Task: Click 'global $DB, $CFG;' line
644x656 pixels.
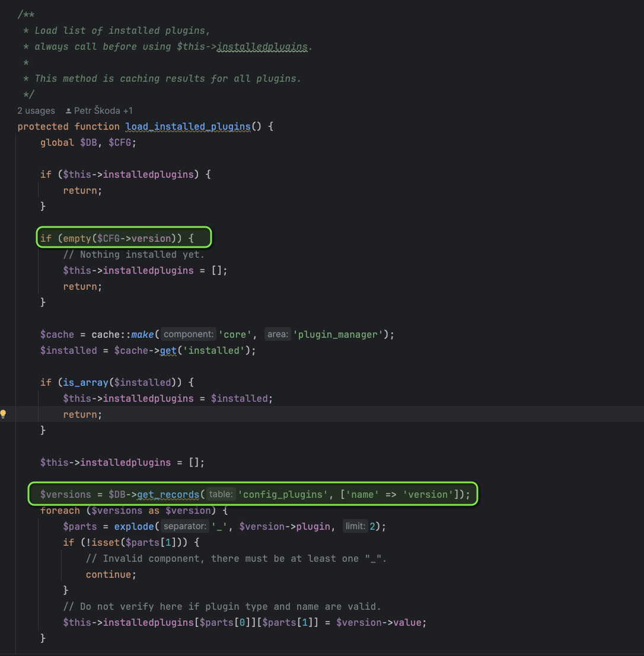Action: coord(88,143)
